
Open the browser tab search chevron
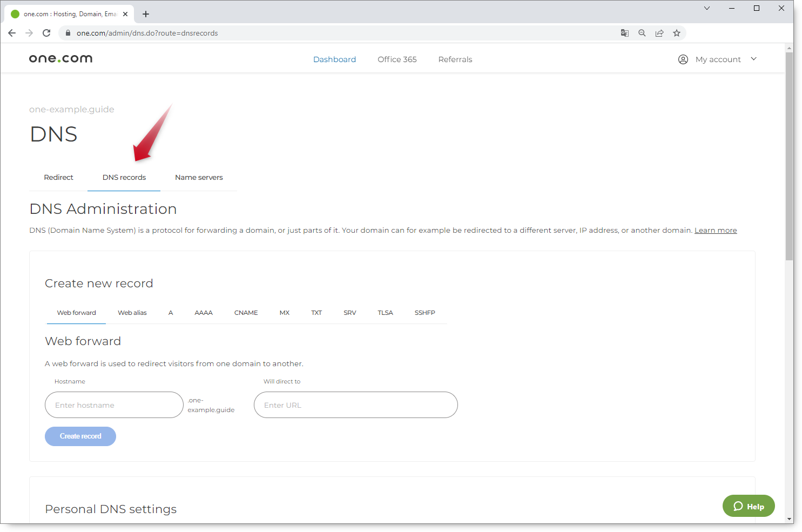pyautogui.click(x=707, y=8)
